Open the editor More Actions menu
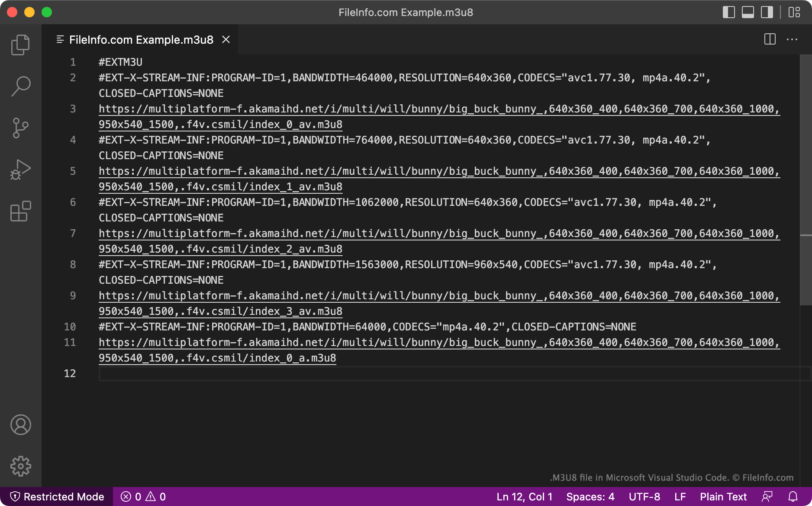This screenshot has width=812, height=506. (x=793, y=39)
